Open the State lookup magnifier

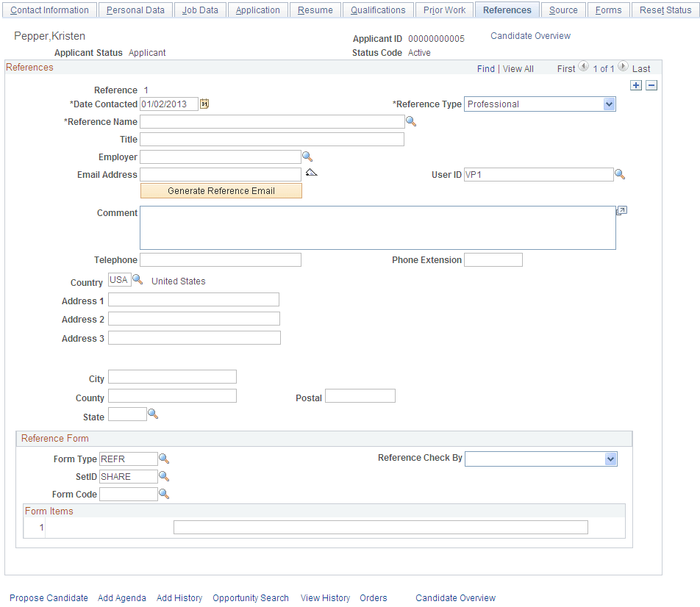(151, 414)
